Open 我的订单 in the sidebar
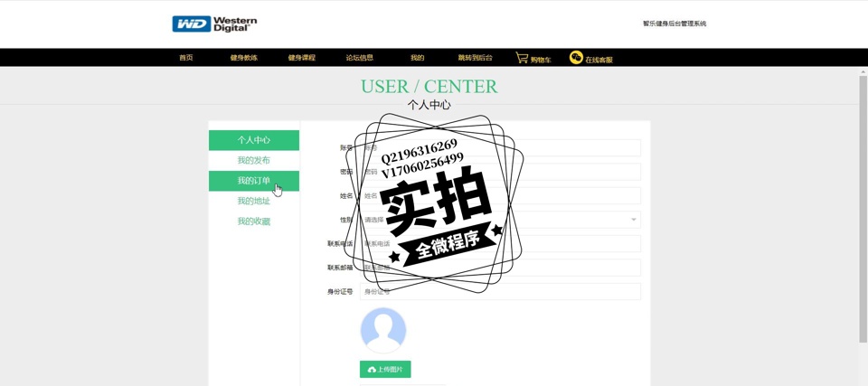This screenshot has width=868, height=386. point(254,181)
